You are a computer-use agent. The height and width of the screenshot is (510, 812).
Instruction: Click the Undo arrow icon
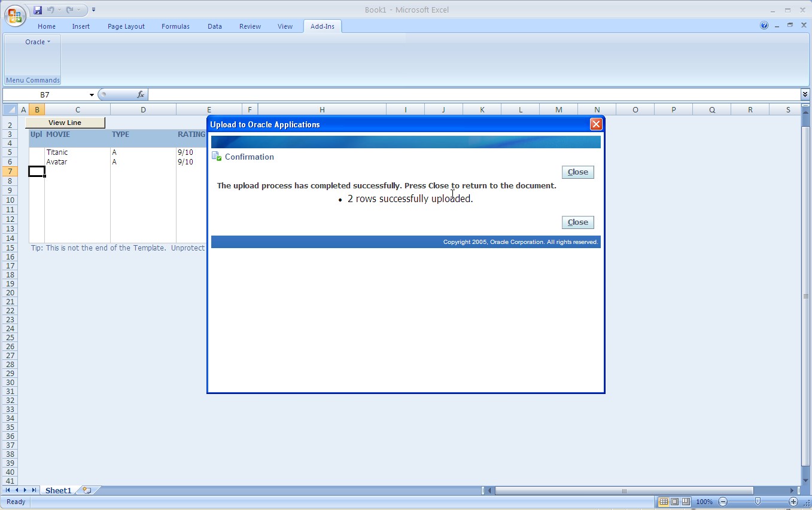tap(50, 10)
